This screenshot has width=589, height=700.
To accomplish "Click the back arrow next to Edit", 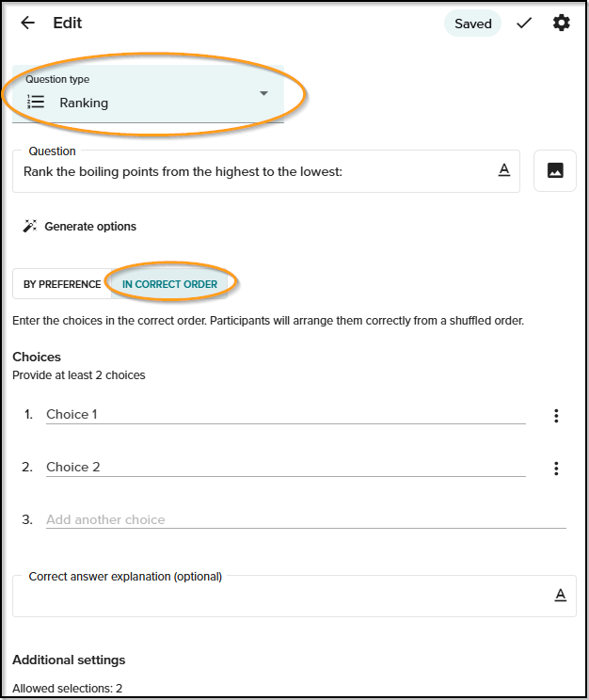I will (x=27, y=23).
